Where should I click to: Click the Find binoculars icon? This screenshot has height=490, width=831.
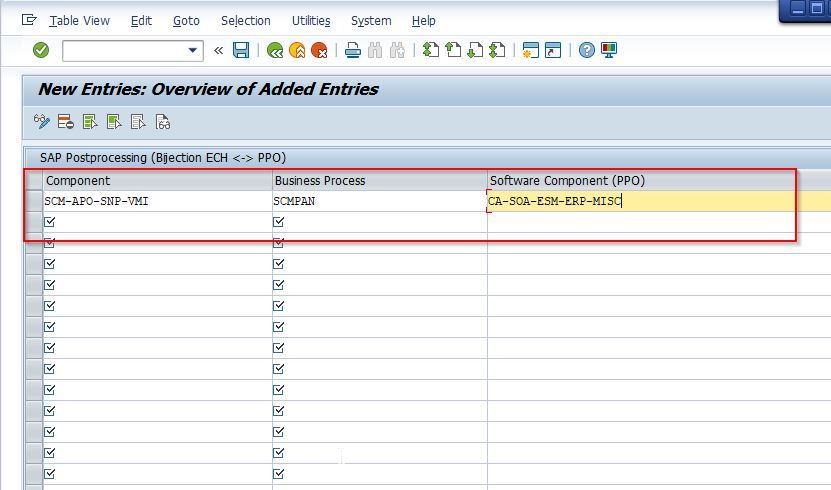point(375,50)
